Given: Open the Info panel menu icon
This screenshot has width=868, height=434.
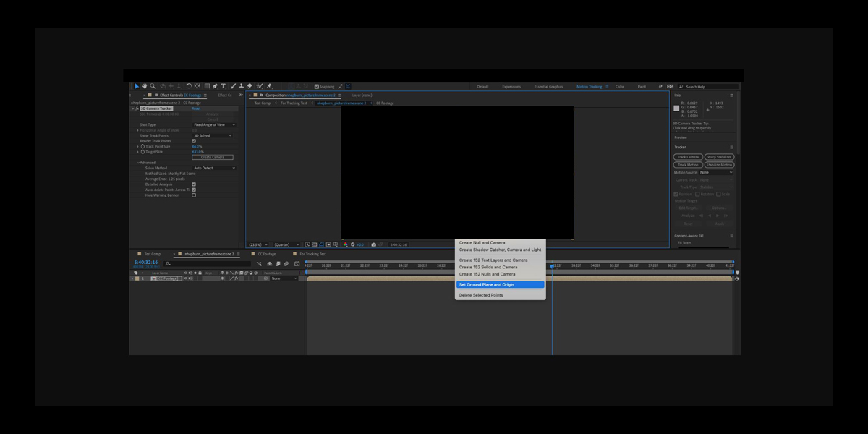Looking at the screenshot, I should [x=731, y=95].
